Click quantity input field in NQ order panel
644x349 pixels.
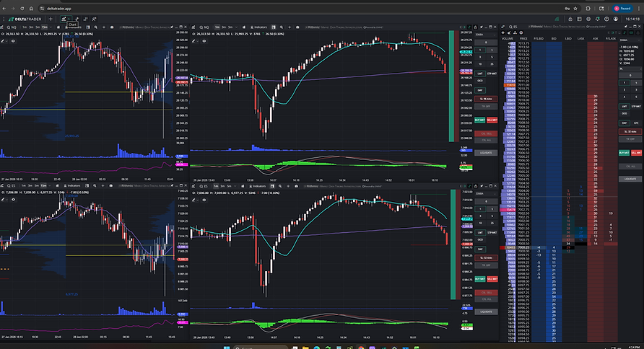point(487,43)
